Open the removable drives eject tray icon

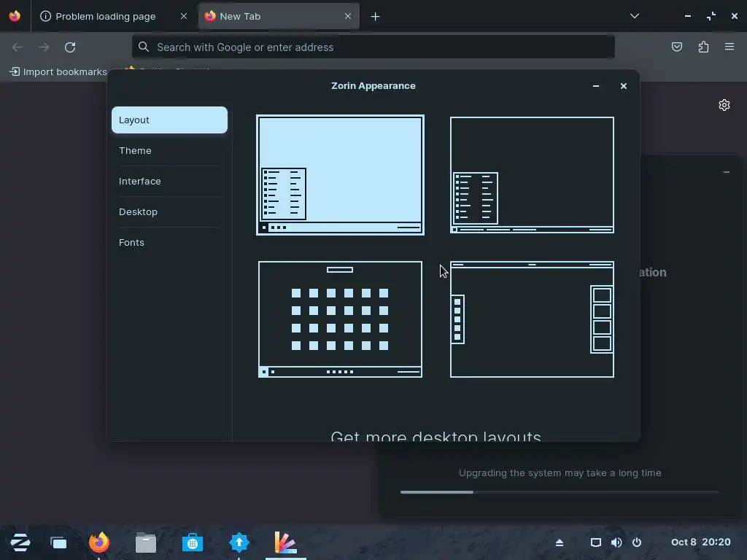[560, 542]
